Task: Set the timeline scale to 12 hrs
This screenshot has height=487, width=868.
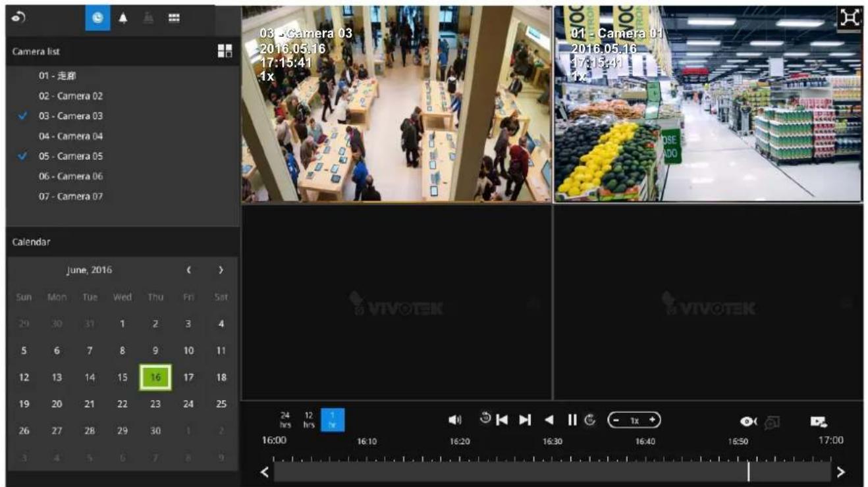Action: pyautogui.click(x=308, y=420)
